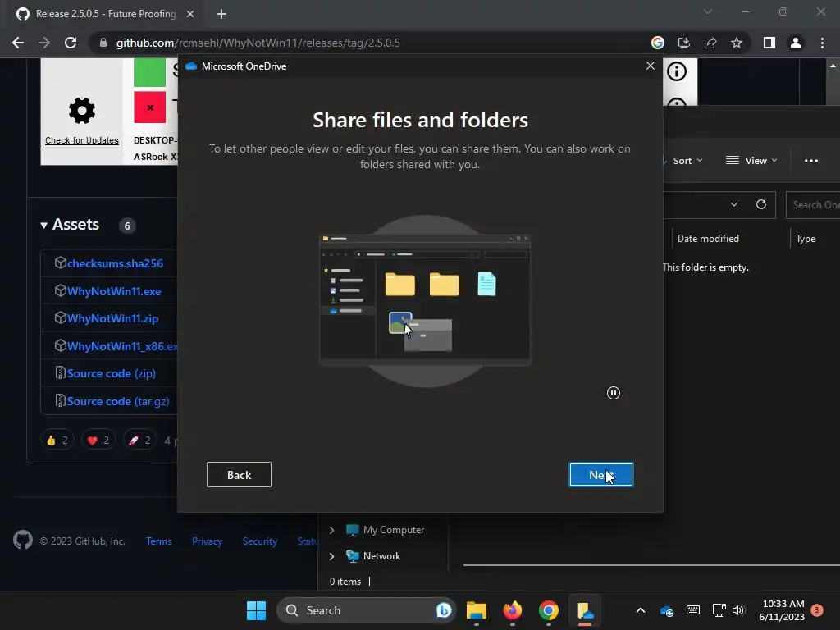The image size is (840, 630).
Task: Open OneDrive tray icon
Action: pos(667,610)
